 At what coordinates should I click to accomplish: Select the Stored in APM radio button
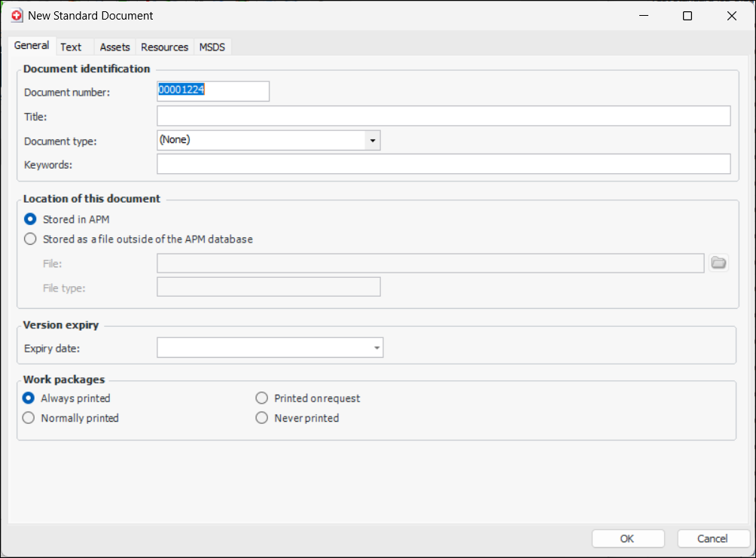(30, 219)
